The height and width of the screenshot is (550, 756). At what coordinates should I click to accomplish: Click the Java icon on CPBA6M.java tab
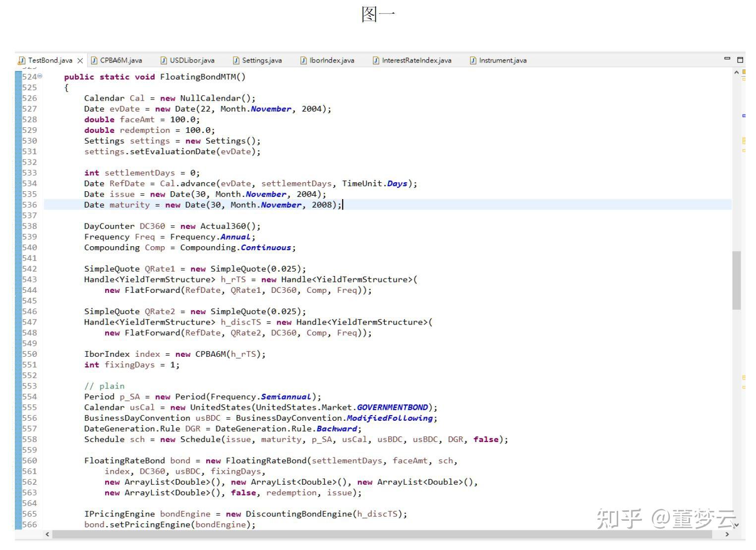94,60
